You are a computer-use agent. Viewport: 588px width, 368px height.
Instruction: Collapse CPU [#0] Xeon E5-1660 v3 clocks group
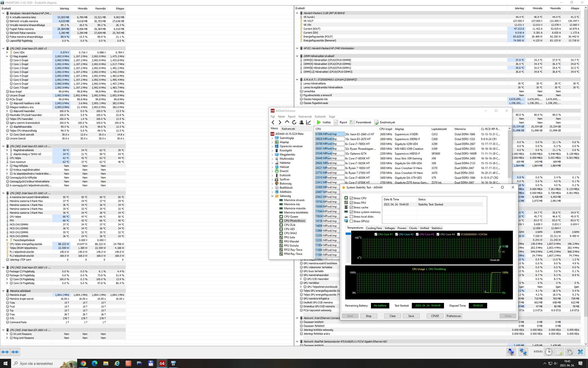(3, 49)
